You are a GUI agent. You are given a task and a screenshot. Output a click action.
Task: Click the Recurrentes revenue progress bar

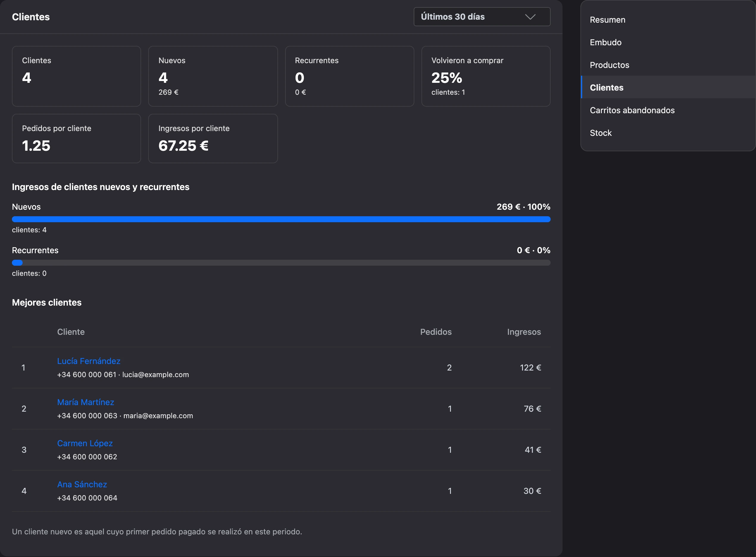[x=281, y=263]
